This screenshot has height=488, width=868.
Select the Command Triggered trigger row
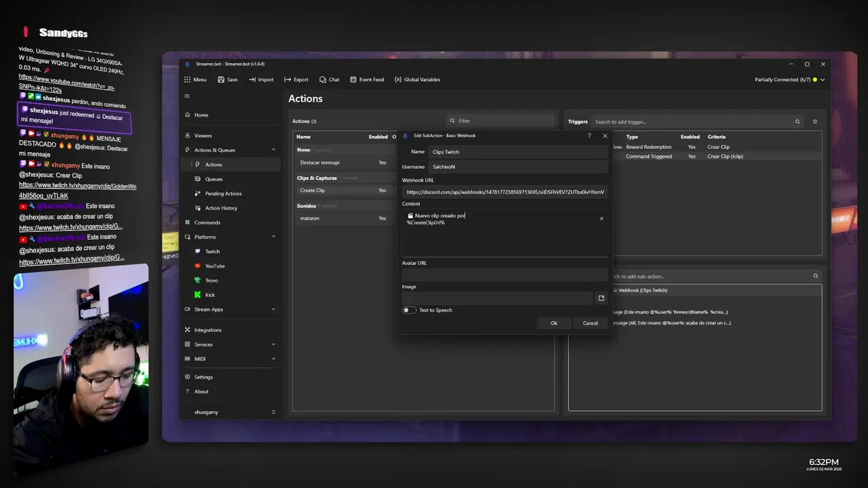tap(717, 156)
